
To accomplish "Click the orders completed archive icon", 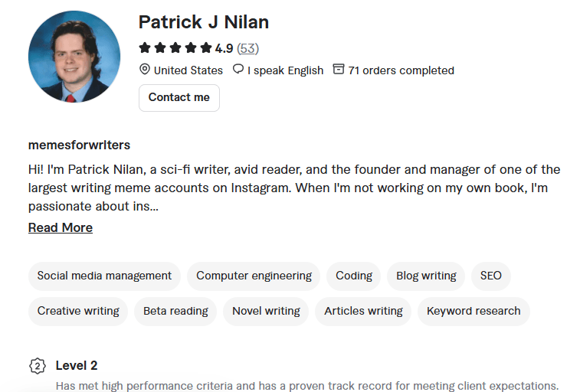I will (339, 70).
